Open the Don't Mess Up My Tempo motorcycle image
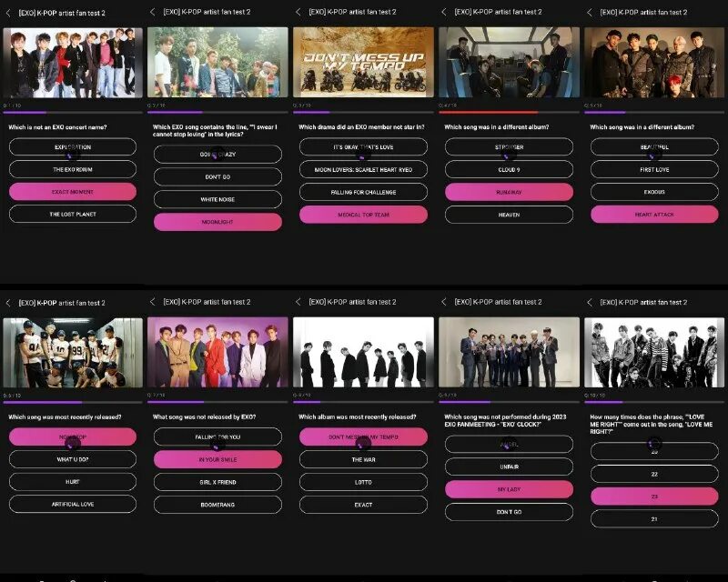 363,62
